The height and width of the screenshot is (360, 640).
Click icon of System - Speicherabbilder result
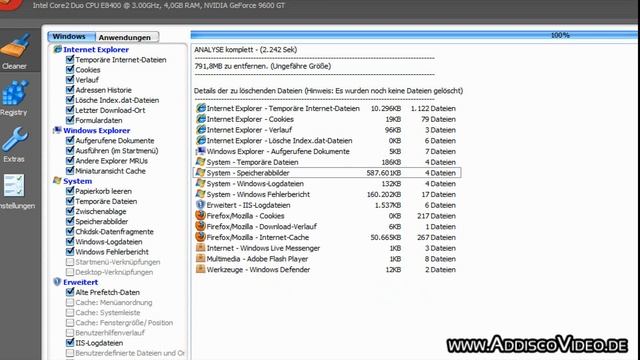click(200, 172)
